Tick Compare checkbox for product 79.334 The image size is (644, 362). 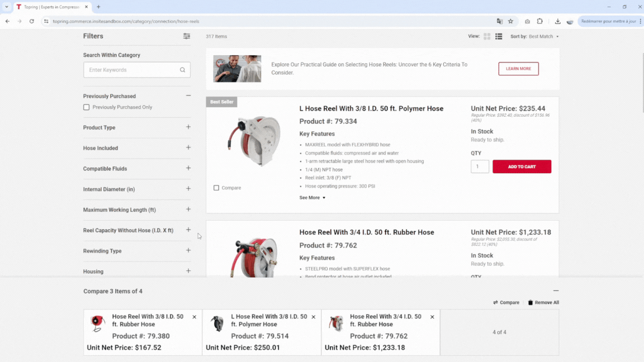tap(216, 188)
